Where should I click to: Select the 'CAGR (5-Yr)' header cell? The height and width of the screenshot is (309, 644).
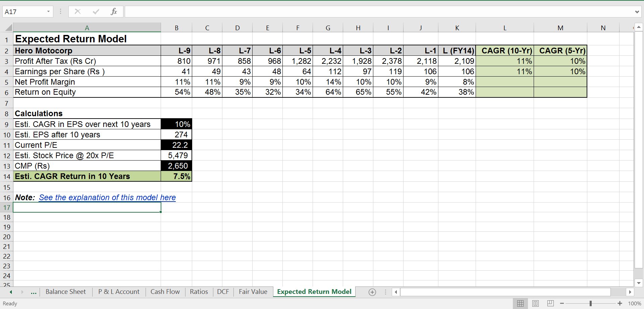tap(560, 51)
